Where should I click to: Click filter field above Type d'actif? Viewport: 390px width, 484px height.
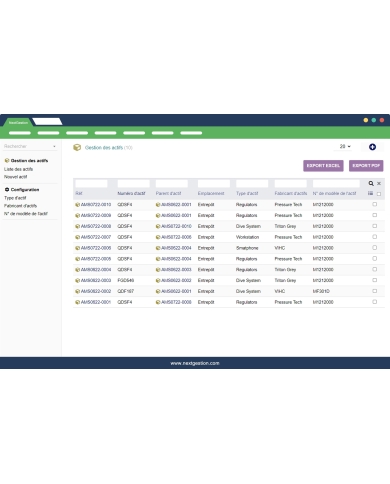(x=252, y=184)
